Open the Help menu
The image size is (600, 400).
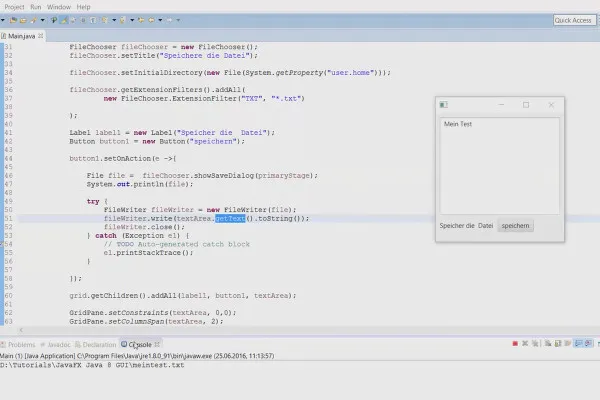click(x=83, y=7)
